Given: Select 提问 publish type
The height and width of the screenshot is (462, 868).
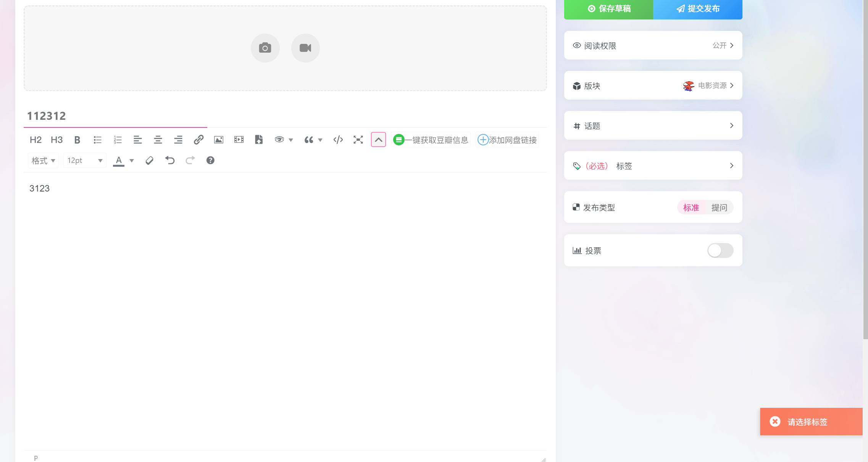Looking at the screenshot, I should coord(719,208).
